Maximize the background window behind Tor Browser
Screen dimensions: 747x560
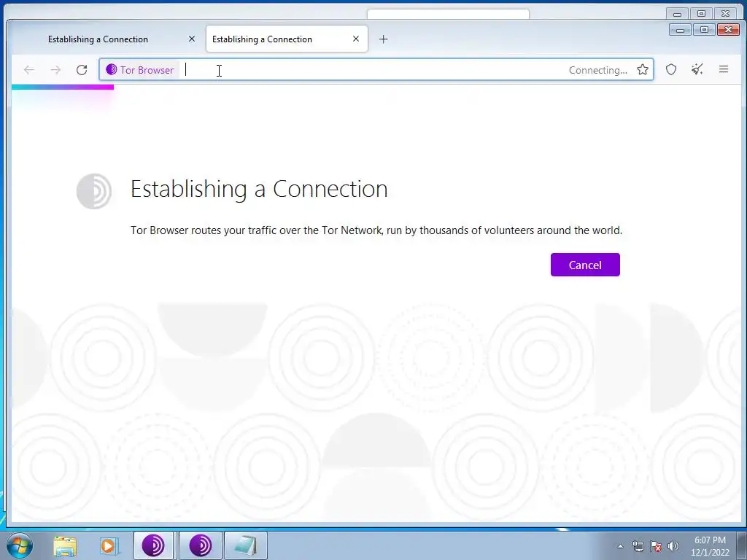point(701,14)
